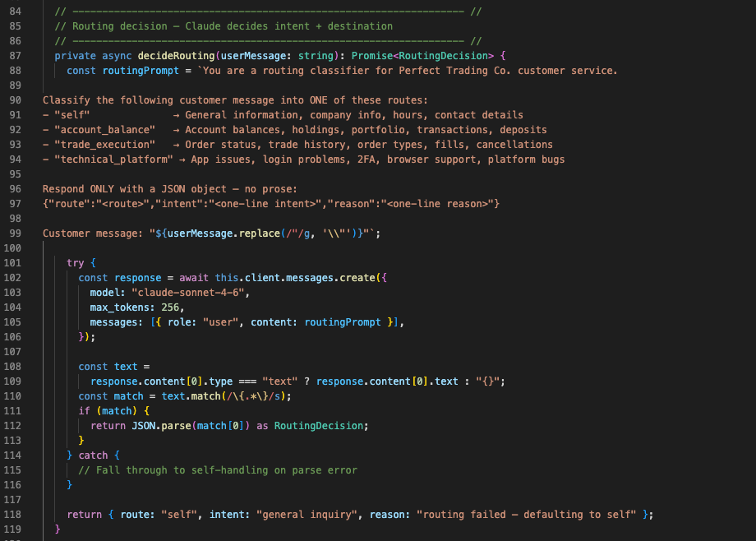Click the catch keyword on line 114
The image size is (756, 541).
[93, 455]
